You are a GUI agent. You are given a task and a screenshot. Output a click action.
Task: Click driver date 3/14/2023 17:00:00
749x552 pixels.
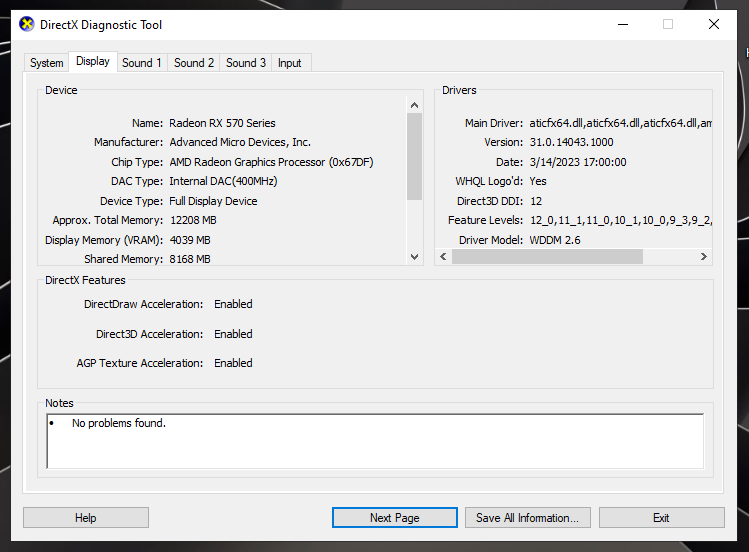point(578,162)
